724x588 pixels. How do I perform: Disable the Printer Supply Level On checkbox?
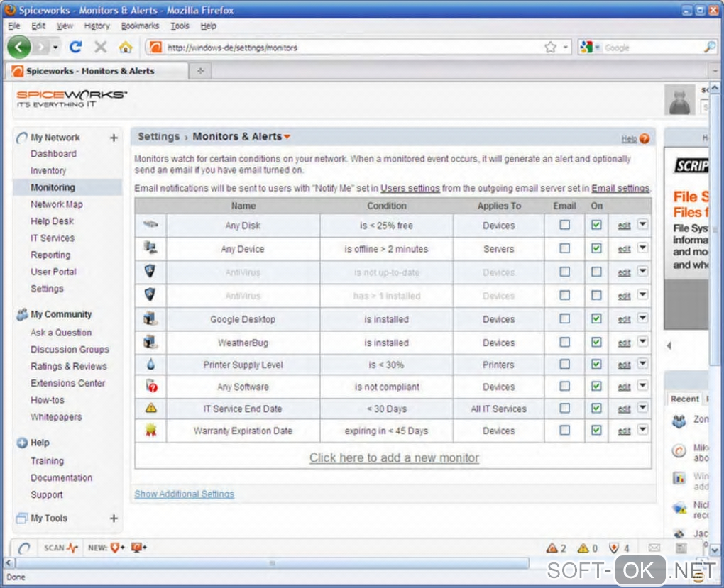pyautogui.click(x=596, y=364)
